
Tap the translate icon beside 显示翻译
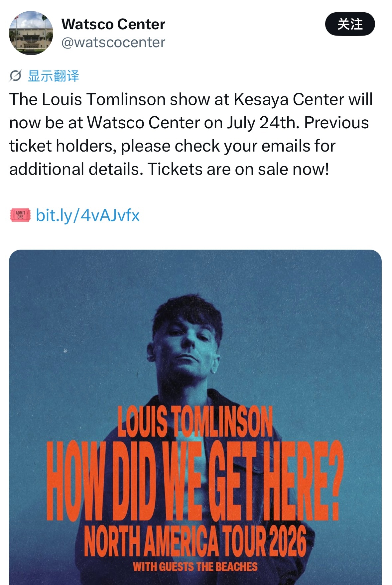coord(15,76)
